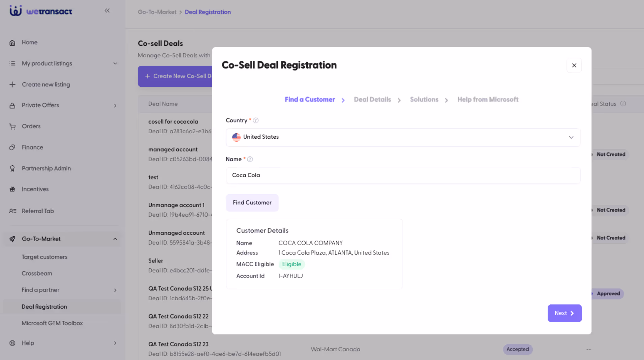This screenshot has height=360, width=644.
Task: Open the Country dropdown
Action: coord(403,137)
